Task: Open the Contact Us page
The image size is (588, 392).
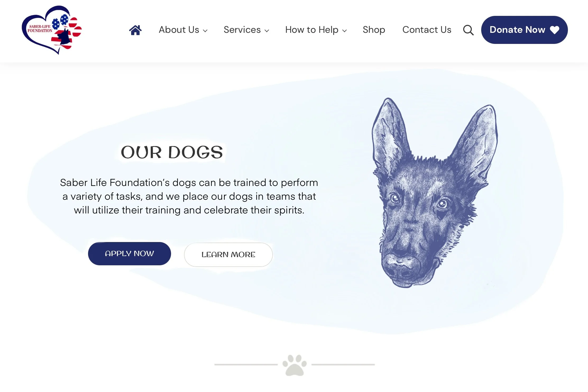Action: [427, 30]
